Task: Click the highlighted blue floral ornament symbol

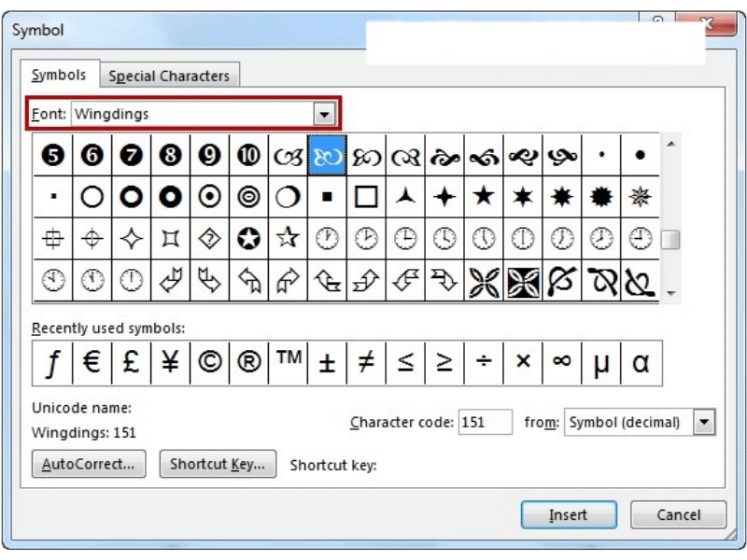Action: (328, 155)
